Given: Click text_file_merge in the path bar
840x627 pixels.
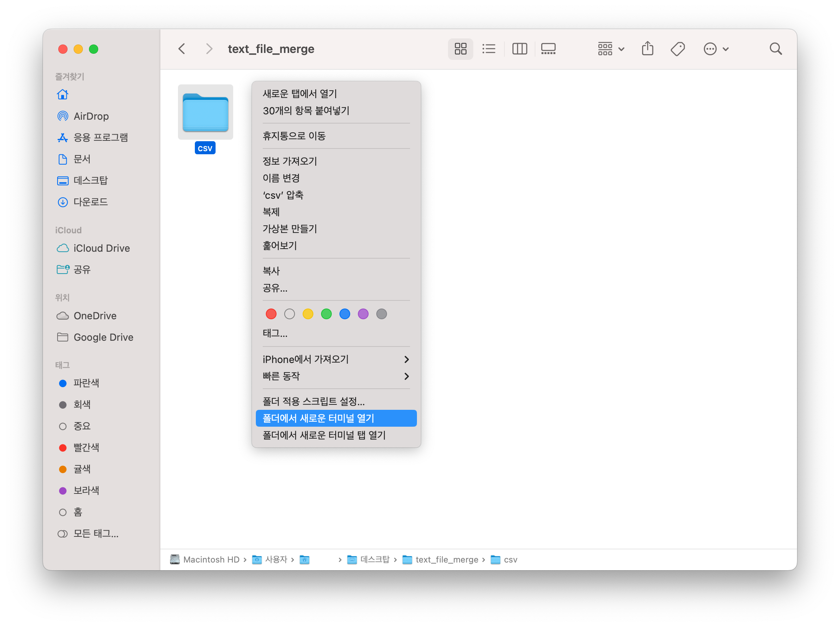Looking at the screenshot, I should (x=446, y=560).
